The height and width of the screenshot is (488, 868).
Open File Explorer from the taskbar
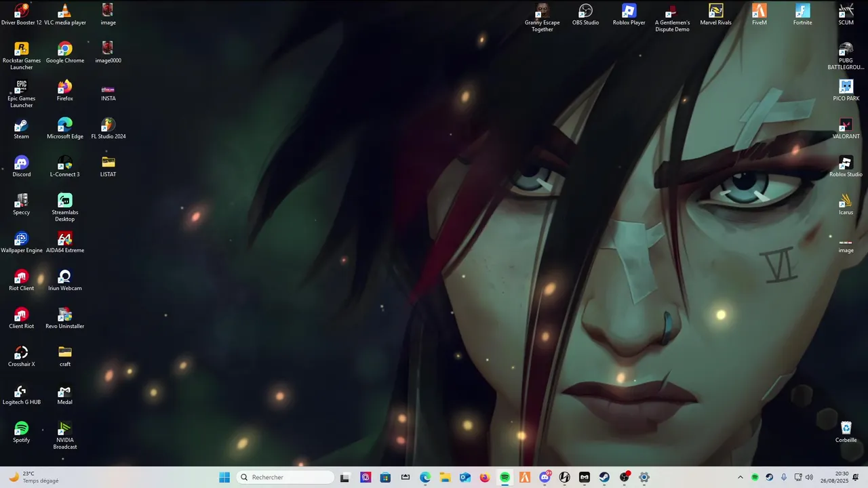tap(445, 477)
